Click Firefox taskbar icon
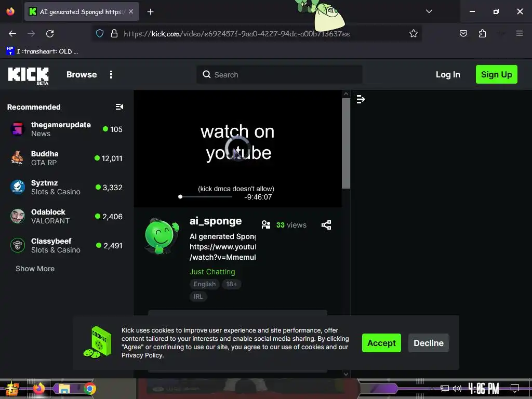The height and width of the screenshot is (399, 532). pos(38,389)
